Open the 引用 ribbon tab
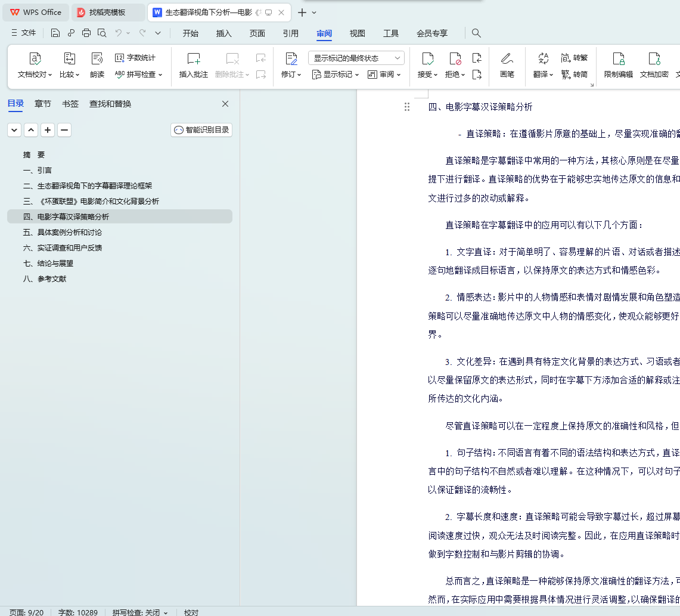This screenshot has height=616, width=680. (291, 33)
